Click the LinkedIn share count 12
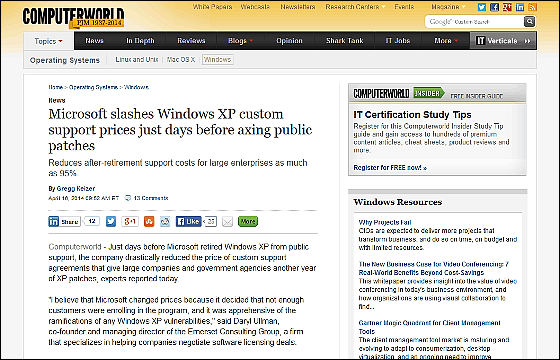This screenshot has height=360, width=560. (92, 221)
